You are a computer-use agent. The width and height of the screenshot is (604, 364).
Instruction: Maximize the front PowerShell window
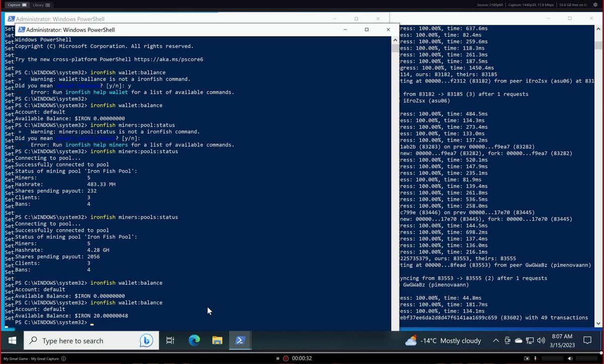(366, 30)
